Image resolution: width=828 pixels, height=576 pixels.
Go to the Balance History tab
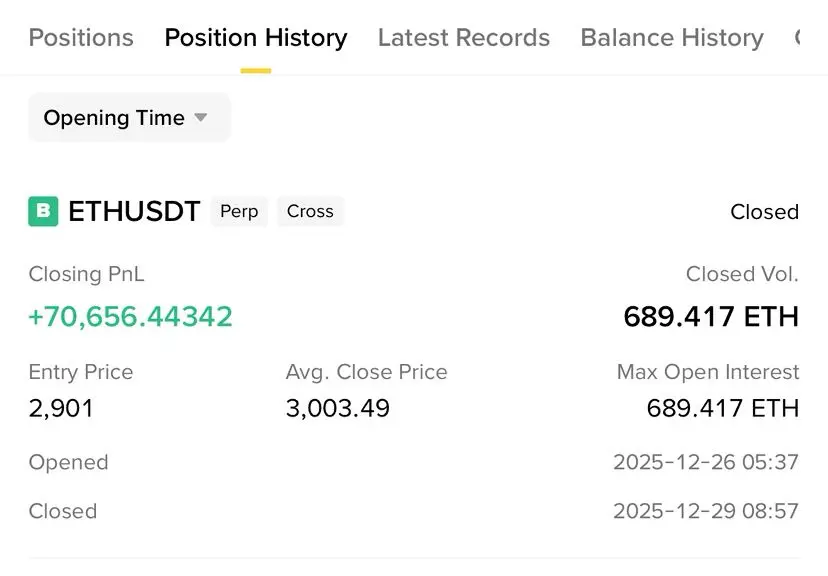click(x=672, y=38)
